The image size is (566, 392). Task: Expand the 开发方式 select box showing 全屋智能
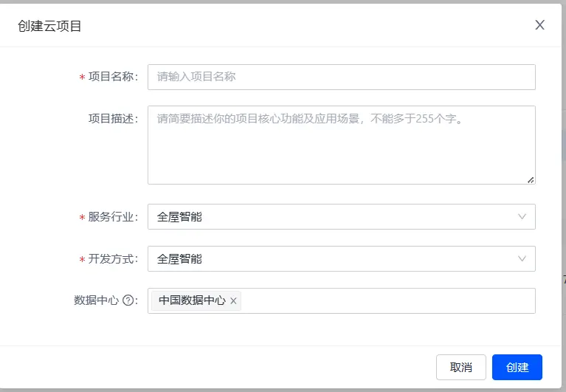[332, 259]
